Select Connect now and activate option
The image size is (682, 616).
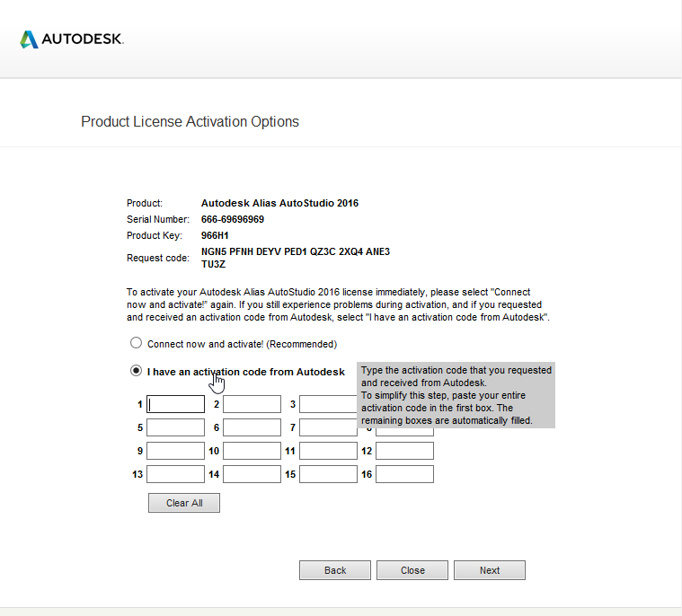(x=137, y=343)
